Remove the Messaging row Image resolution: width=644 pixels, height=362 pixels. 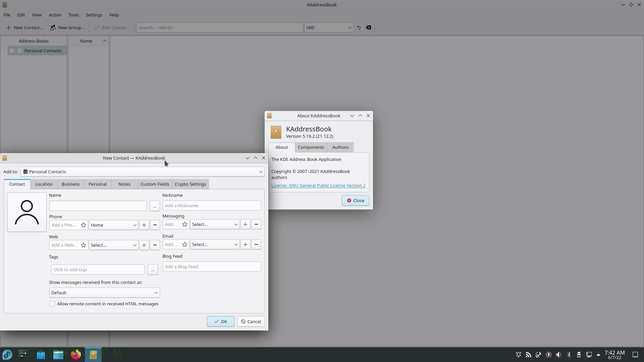[256, 224]
